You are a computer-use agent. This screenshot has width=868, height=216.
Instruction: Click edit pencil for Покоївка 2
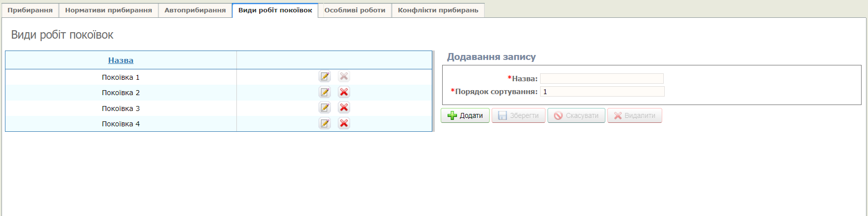pos(324,92)
